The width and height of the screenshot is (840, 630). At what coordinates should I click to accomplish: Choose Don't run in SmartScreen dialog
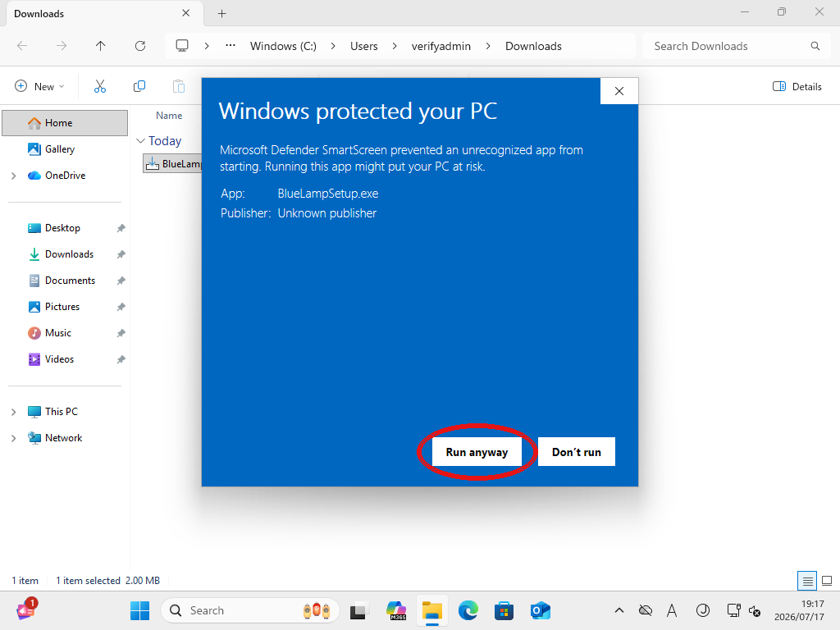click(x=577, y=452)
